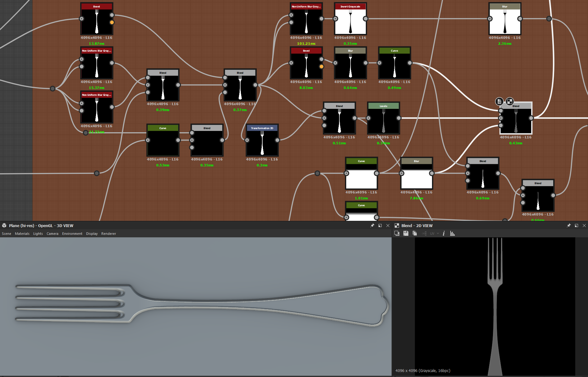588x377 pixels.
Task: Undock the 2D View panel
Action: click(577, 226)
